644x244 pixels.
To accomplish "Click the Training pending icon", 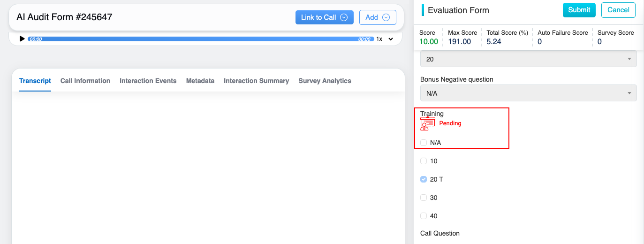I will pos(427,123).
